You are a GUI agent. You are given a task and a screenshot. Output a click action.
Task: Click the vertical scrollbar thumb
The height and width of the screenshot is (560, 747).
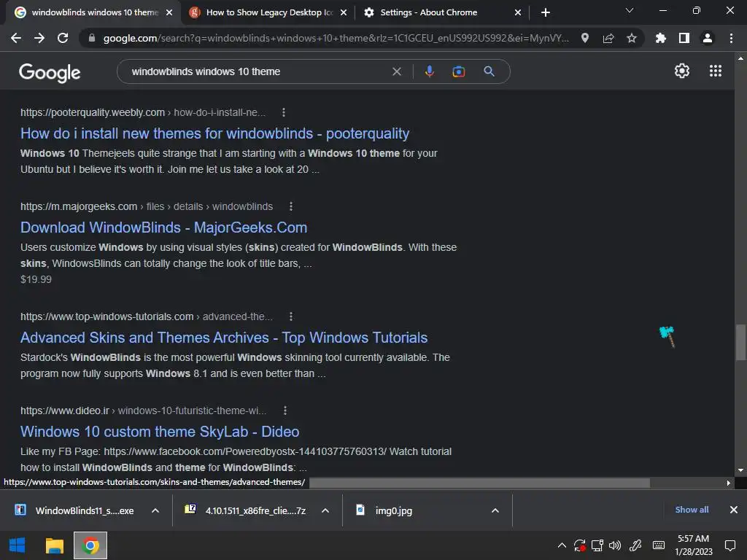740,343
